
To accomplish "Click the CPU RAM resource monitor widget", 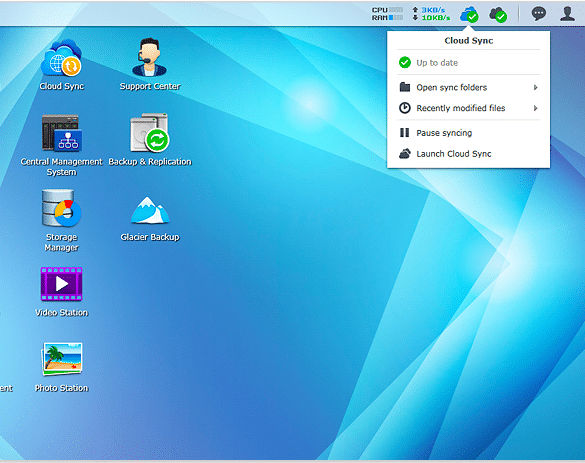I will [387, 14].
